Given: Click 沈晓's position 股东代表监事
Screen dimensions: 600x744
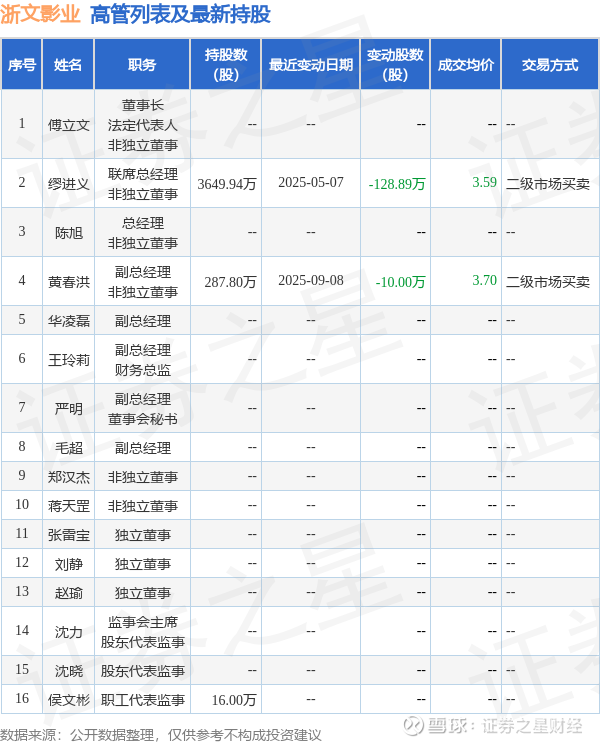Looking at the screenshot, I should coord(142,670).
